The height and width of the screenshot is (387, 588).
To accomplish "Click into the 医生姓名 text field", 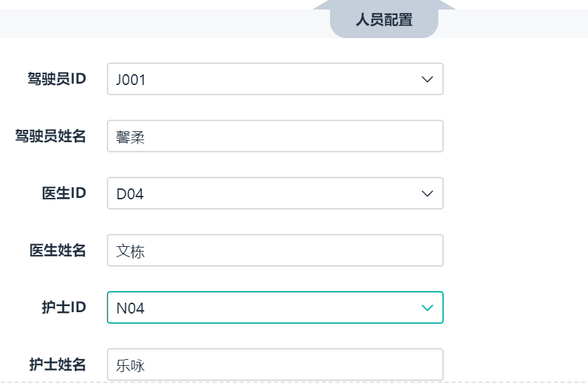I will point(275,251).
